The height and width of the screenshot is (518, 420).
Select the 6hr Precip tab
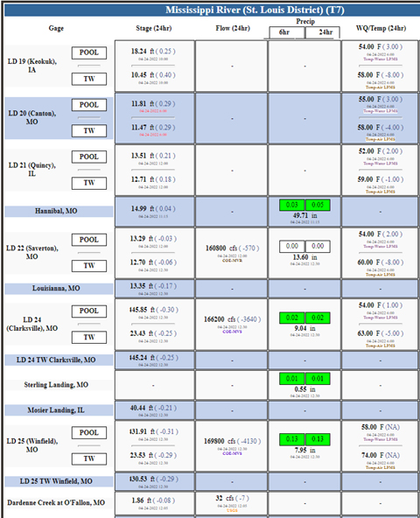(x=286, y=32)
